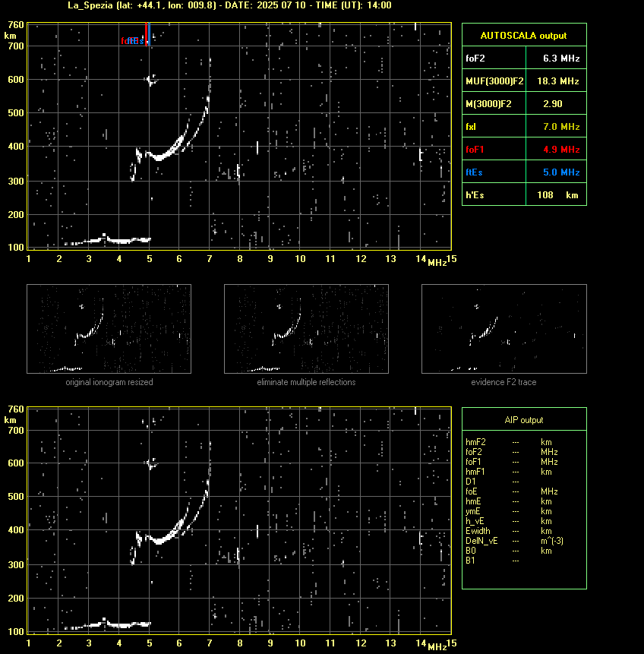Select the red foF1 value 4.9 MHz
Viewport: 644px width, 654px height.
(561, 150)
